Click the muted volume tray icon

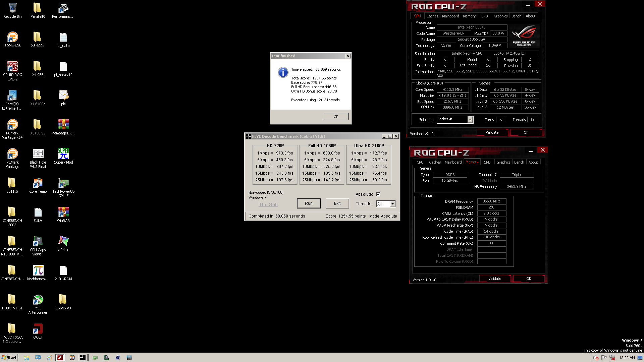(596, 358)
